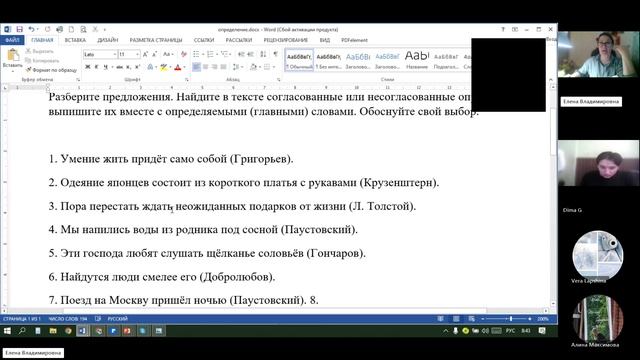The image size is (640, 360).
Task: Align text right
Action: click(x=214, y=67)
